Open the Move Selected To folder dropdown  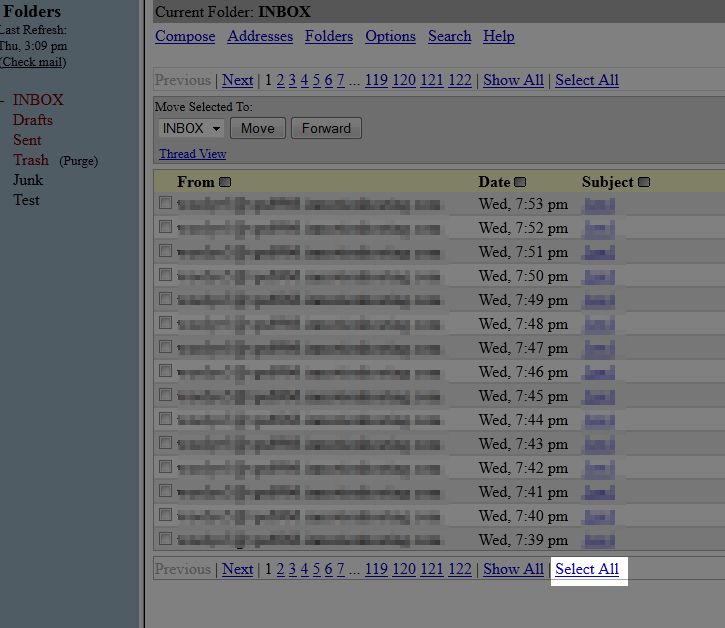pyautogui.click(x=191, y=128)
